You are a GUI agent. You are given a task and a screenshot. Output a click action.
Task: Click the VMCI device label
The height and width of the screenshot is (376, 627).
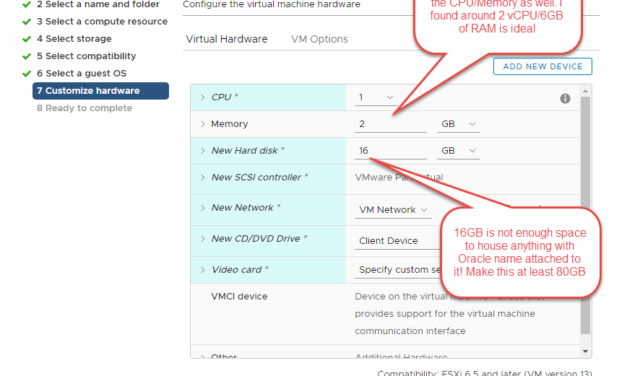coord(239,296)
